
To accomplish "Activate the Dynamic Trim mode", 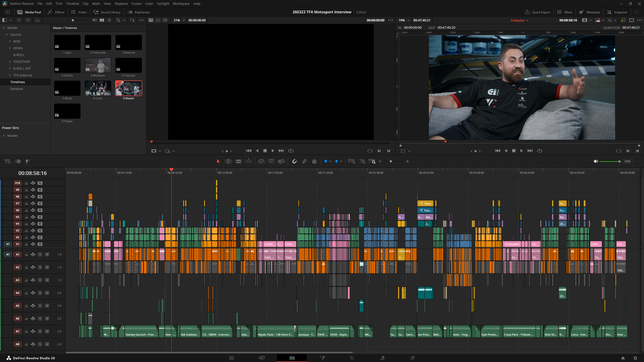I will pyautogui.click(x=248, y=161).
